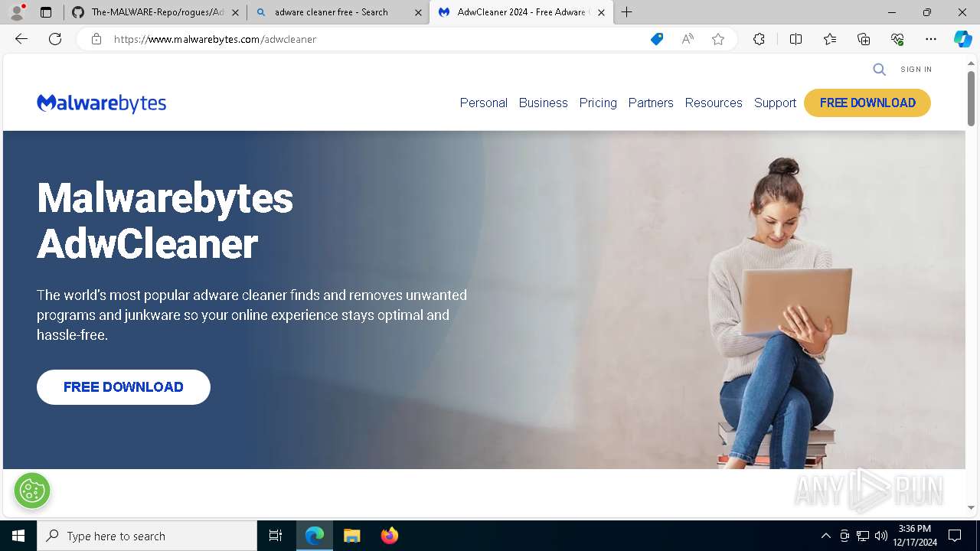The height and width of the screenshot is (551, 980).
Task: Open the Copilot sidebar icon
Action: coord(963,39)
